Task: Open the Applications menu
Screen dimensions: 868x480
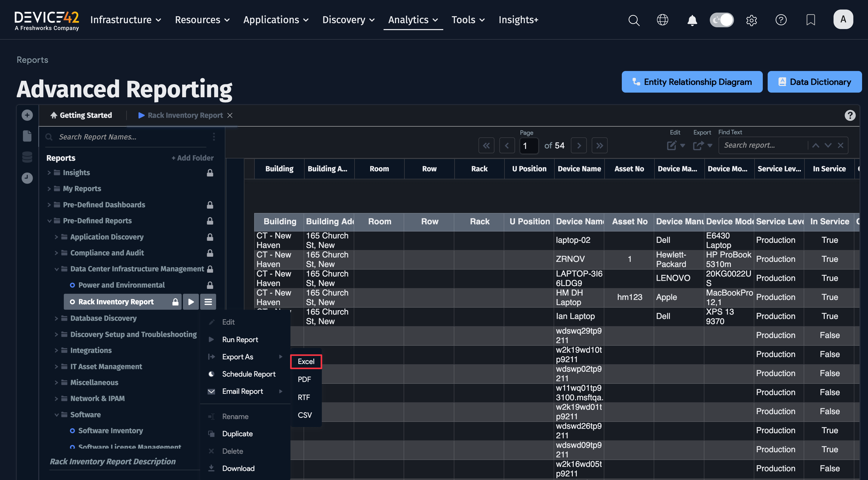Action: (x=276, y=20)
